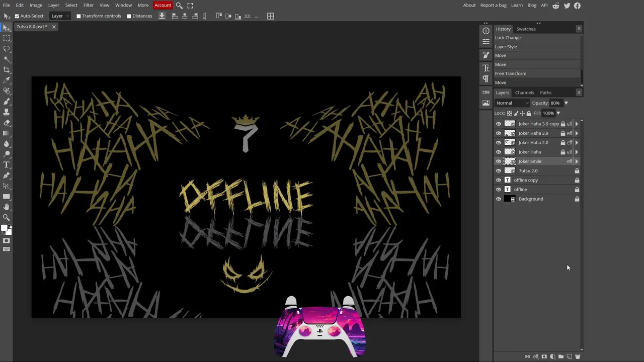Hide the Joker Haha 2.0 layer

[499, 143]
